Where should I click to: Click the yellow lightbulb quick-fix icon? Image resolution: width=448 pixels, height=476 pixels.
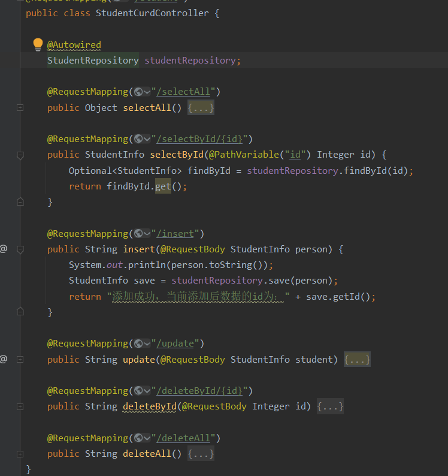(38, 44)
